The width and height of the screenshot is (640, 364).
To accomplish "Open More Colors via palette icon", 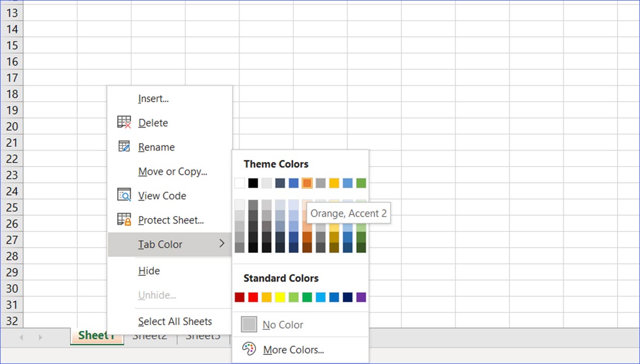I will 249,350.
